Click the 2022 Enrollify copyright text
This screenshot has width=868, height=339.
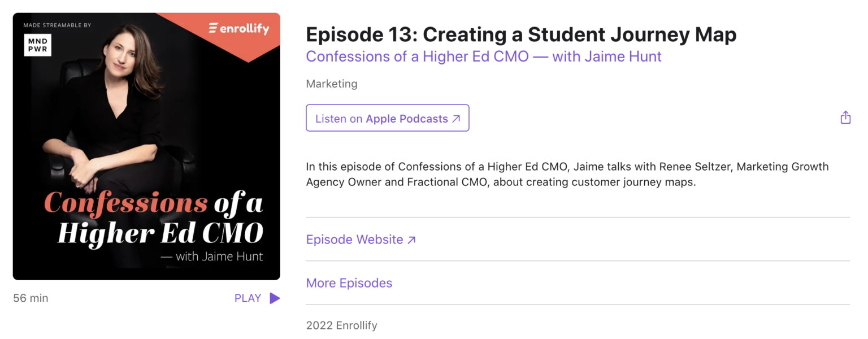[x=341, y=325]
